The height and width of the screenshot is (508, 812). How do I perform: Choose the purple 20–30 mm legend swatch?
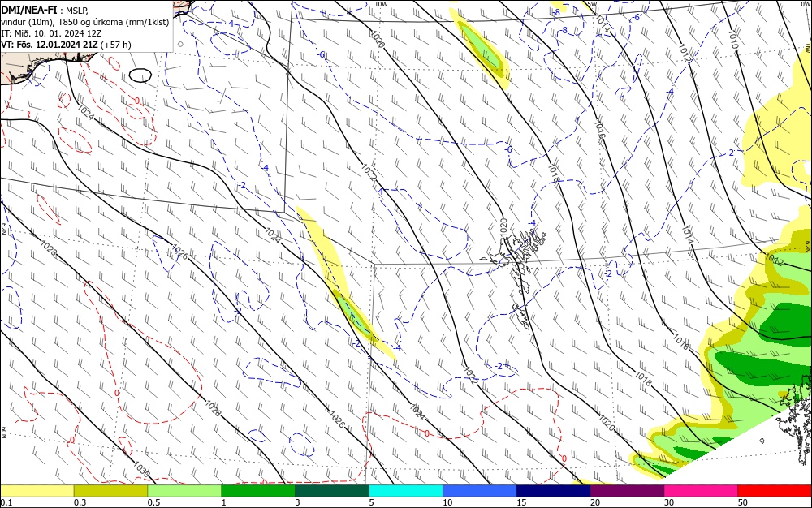tap(627, 491)
